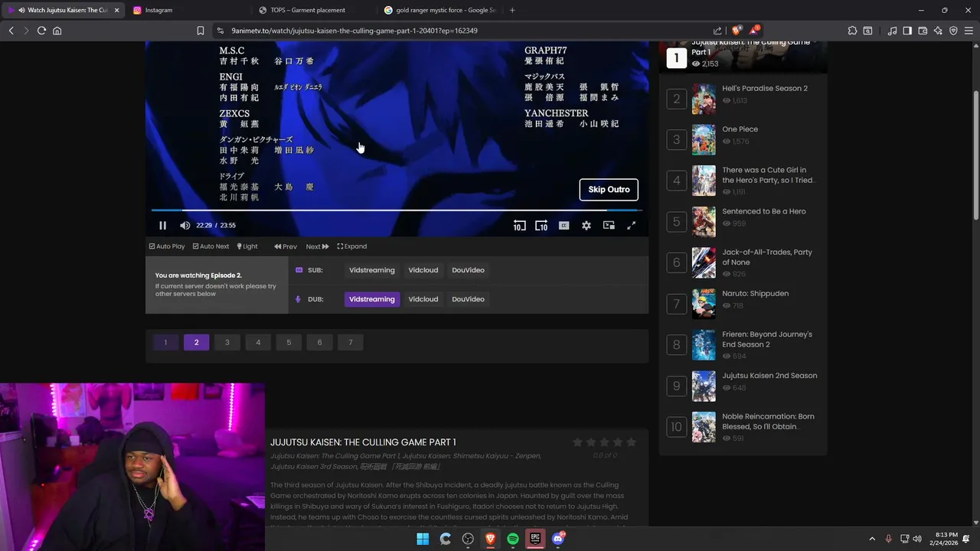
Task: Switch to gold ranger mystic force tab
Action: tap(440, 10)
